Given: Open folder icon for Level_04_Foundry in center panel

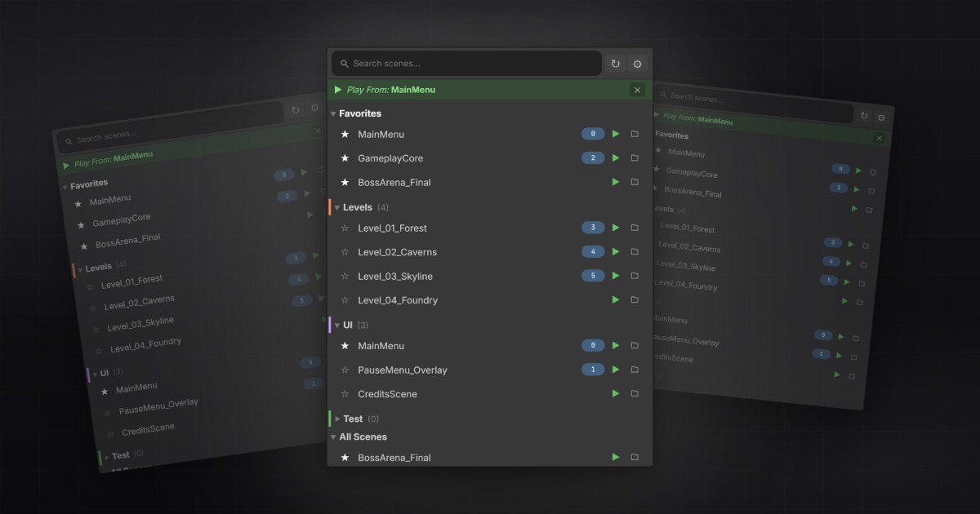Looking at the screenshot, I should click(635, 300).
